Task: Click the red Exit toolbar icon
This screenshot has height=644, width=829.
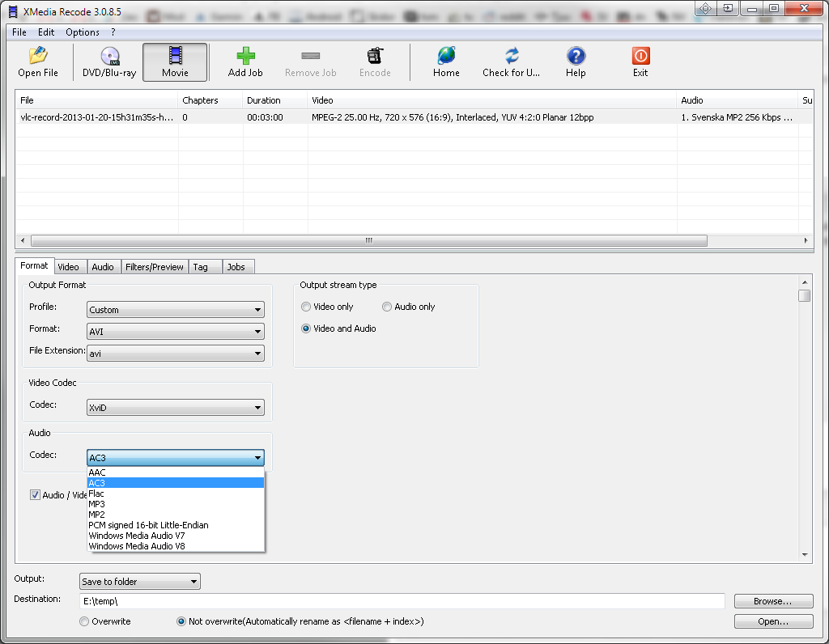Action: (x=640, y=62)
